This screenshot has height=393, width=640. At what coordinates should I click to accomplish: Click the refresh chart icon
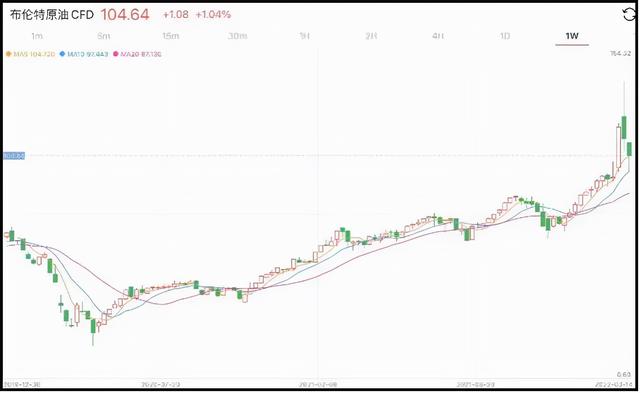click(x=629, y=15)
